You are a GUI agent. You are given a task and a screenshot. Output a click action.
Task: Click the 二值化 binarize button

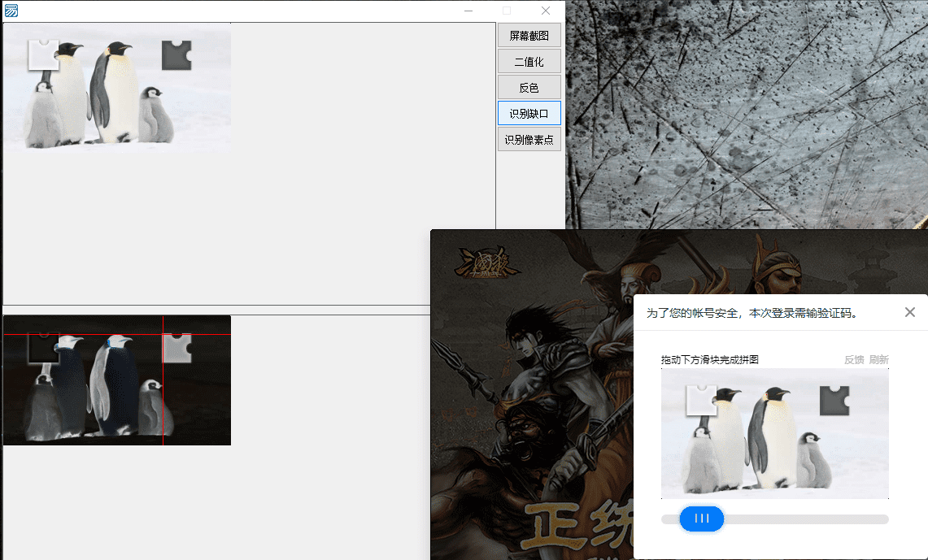[x=529, y=61]
